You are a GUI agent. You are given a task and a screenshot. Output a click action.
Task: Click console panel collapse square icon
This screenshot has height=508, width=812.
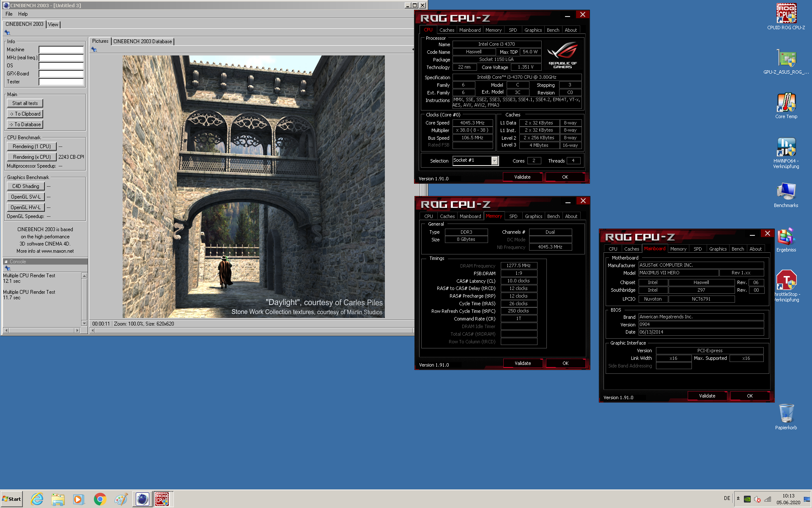[x=6, y=262]
